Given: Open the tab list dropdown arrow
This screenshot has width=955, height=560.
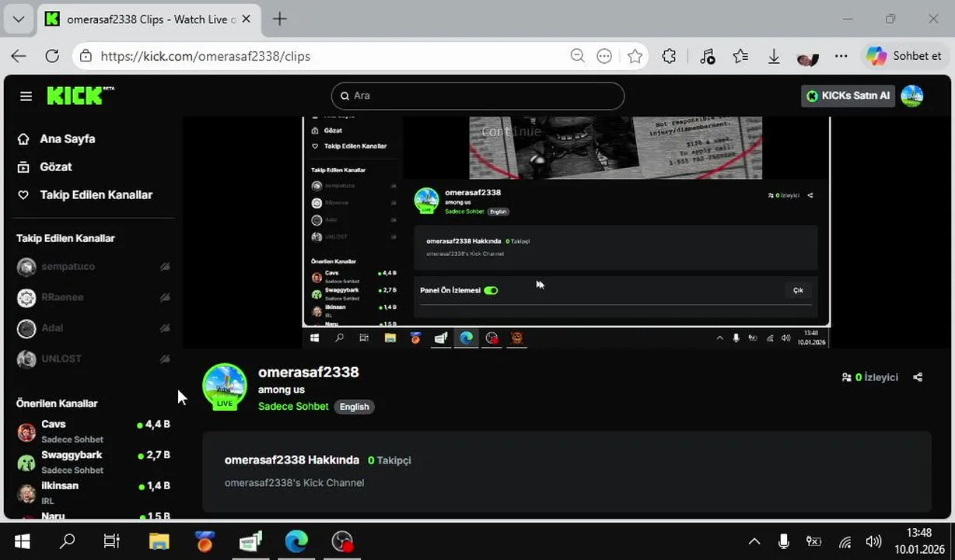Looking at the screenshot, I should click(18, 19).
